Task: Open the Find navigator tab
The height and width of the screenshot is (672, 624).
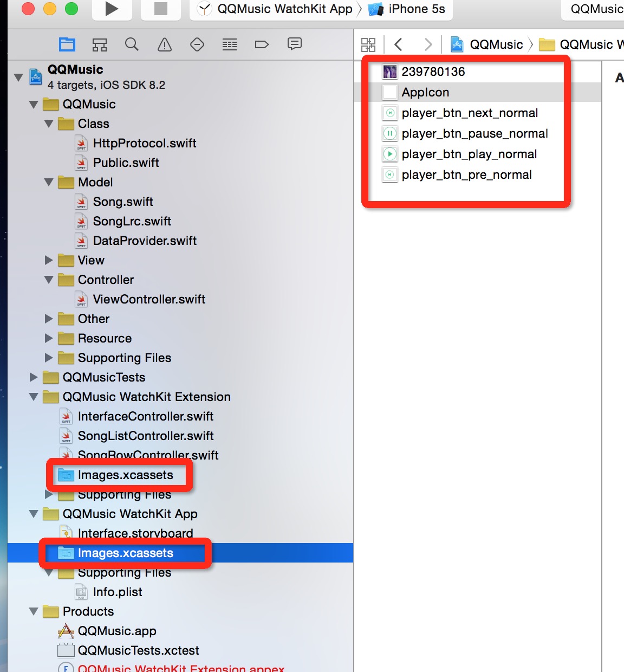Action: coord(132,44)
